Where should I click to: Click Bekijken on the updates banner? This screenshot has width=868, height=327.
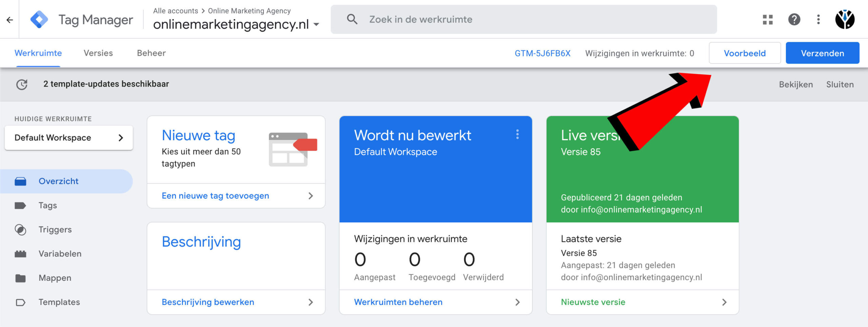click(x=796, y=85)
